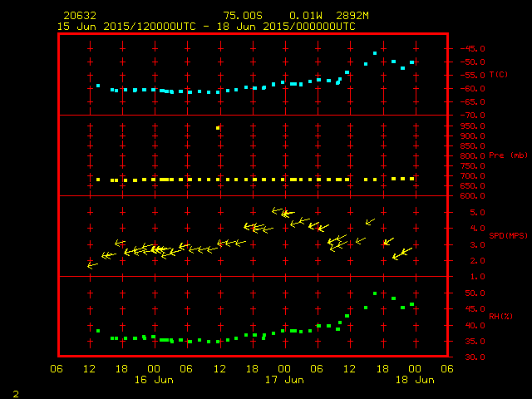Click the 17 Jun date label

click(283, 380)
